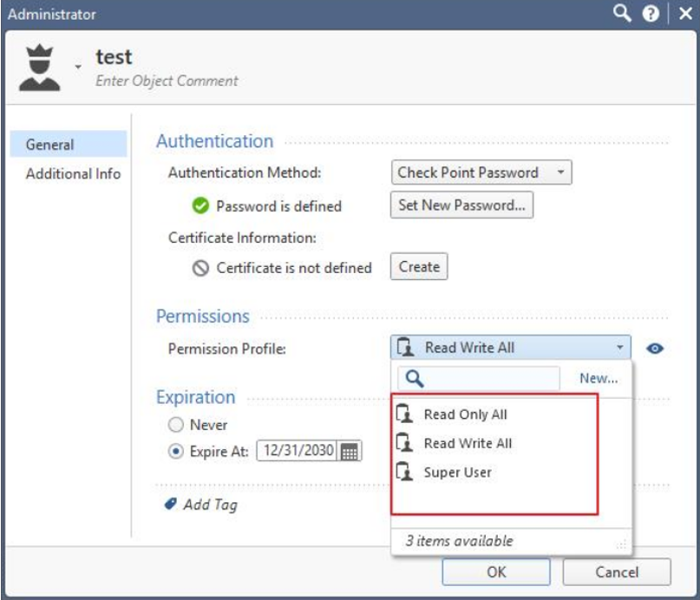Toggle the eye icon next to Permission Profile
The image size is (700, 600).
click(x=656, y=349)
